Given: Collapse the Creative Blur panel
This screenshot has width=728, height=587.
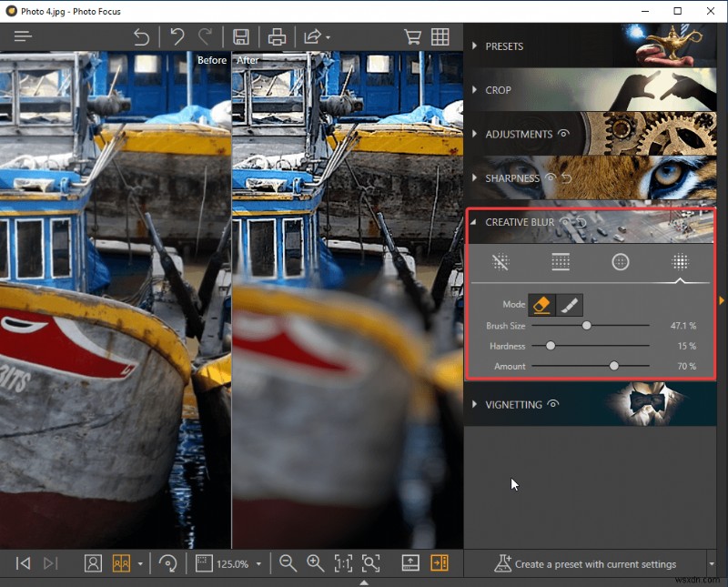Looking at the screenshot, I should [473, 222].
